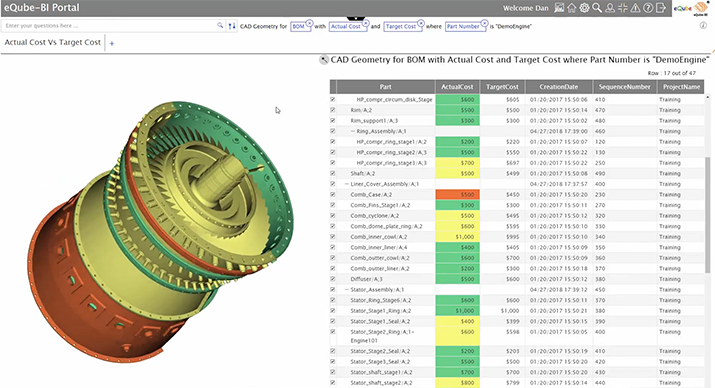Toggle checkbox for Stator_Stage1_Ring/A;2 row
This screenshot has height=388, width=715.
332,310
